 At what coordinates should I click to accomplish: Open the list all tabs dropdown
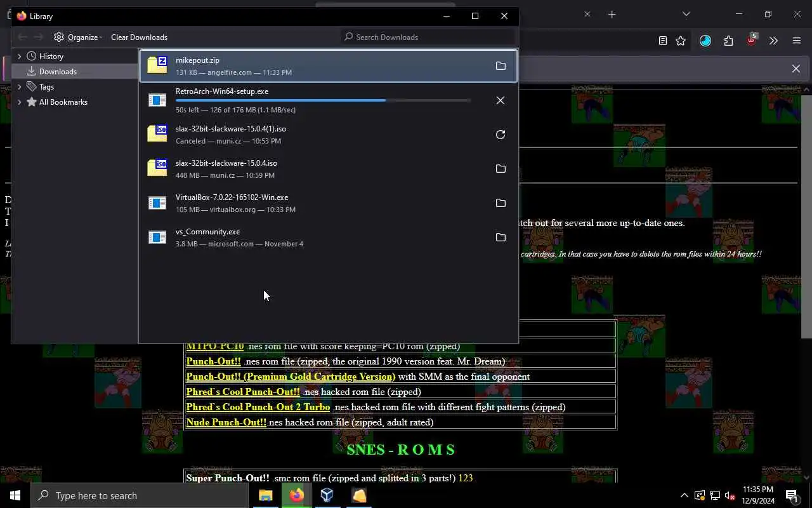tap(686, 14)
